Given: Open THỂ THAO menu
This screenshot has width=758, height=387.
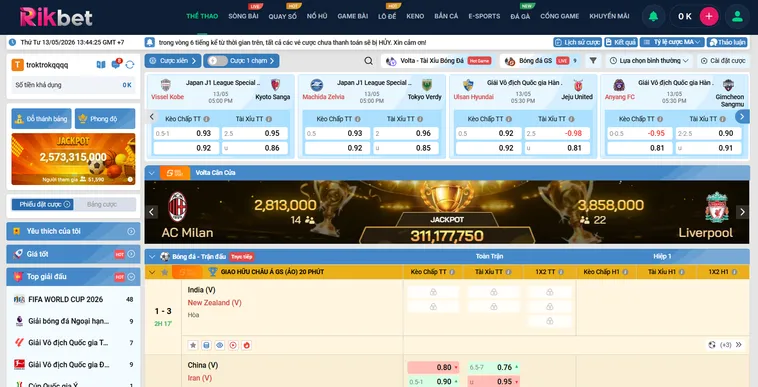Looking at the screenshot, I should pyautogui.click(x=202, y=16).
